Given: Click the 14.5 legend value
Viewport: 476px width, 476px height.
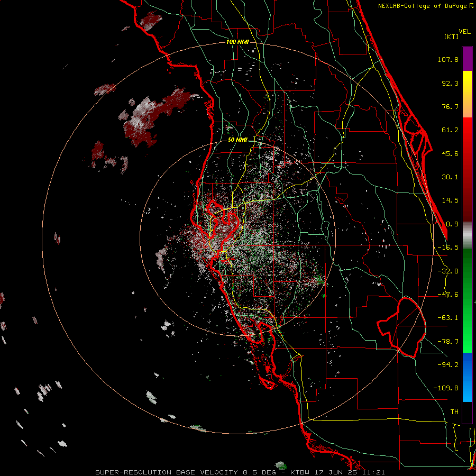Looking at the screenshot, I should pos(450,200).
